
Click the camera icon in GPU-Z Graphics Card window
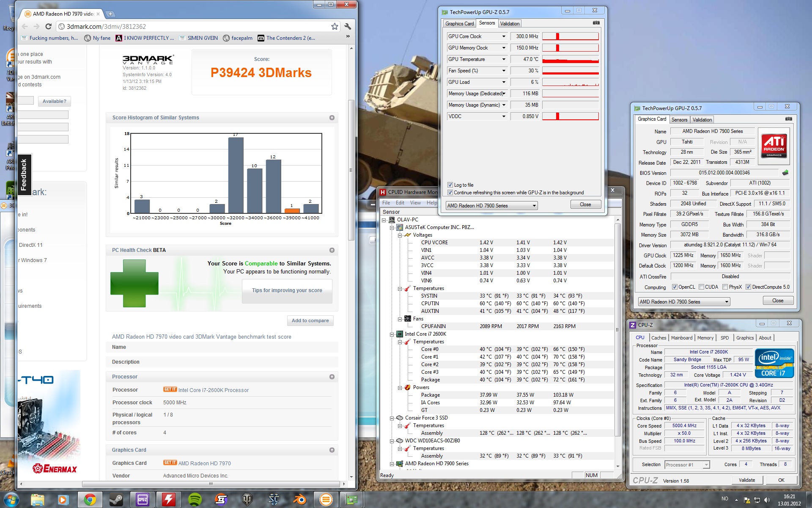[788, 119]
